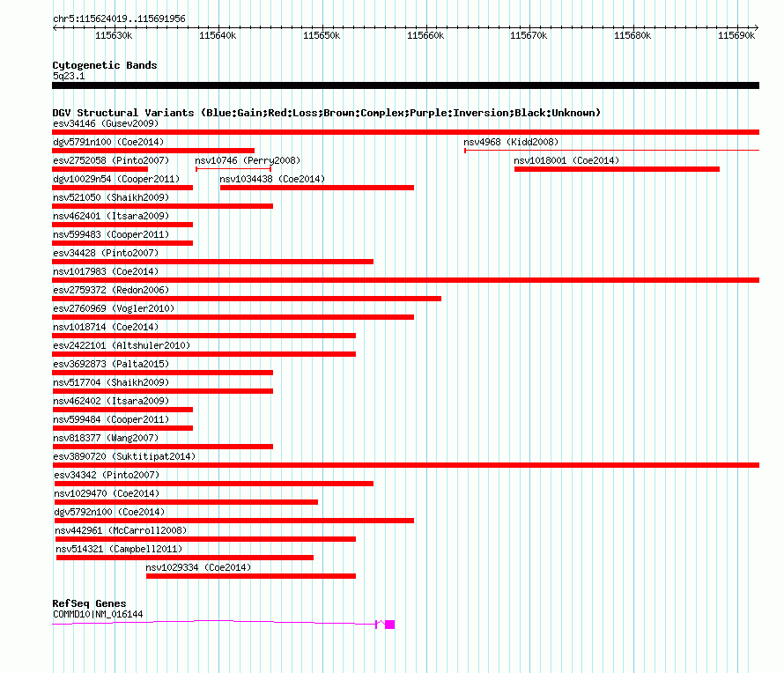This screenshot has height=673, width=784.
Task: Click the DGV Structural Variants track title
Action: point(327,113)
